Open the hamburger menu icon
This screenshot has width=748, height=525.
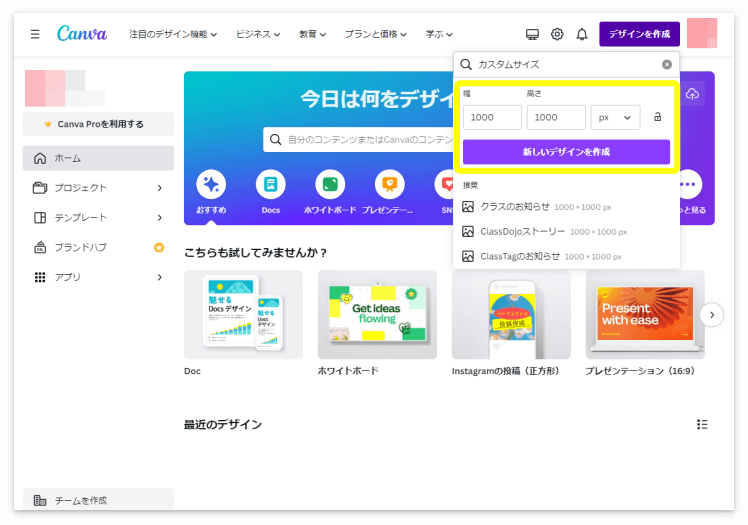[x=35, y=34]
